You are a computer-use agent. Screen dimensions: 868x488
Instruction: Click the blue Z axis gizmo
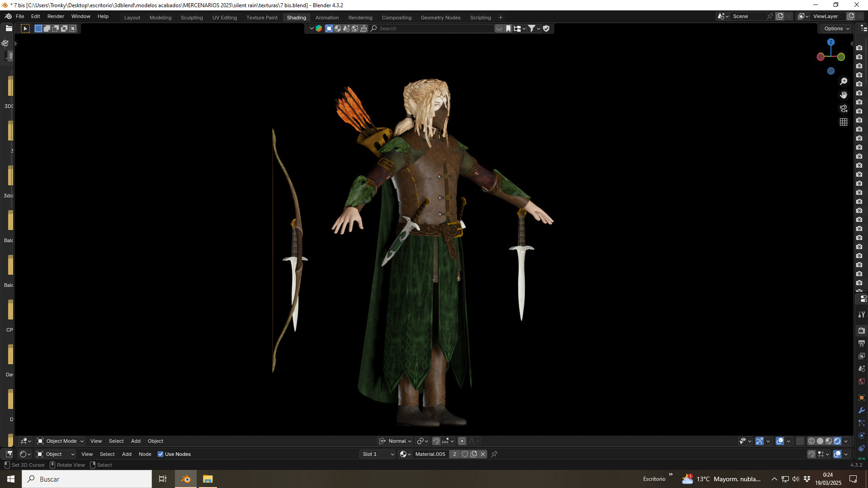(x=831, y=42)
